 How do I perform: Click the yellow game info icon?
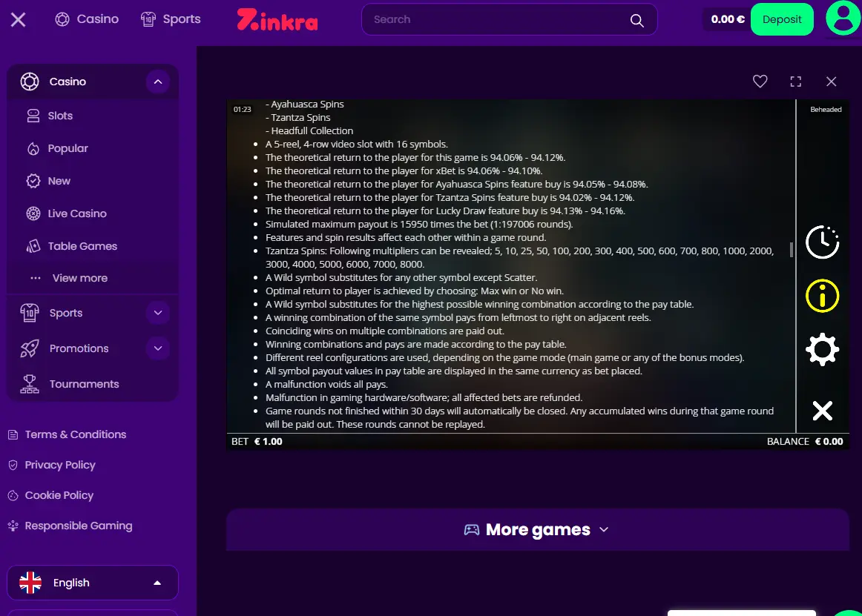point(823,296)
